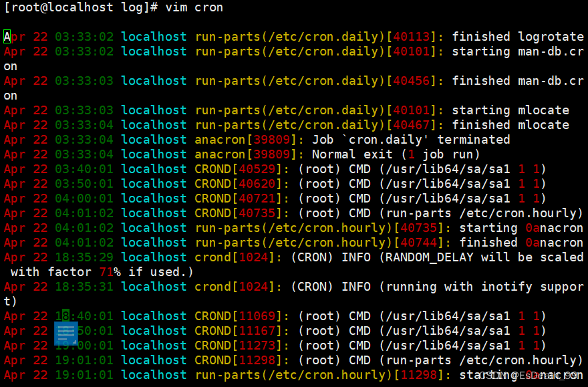The height and width of the screenshot is (387, 588).
Task: Click 'run-parts /etc/cron.hourly' in 04:01:02 CROND line
Action: [x=481, y=213]
